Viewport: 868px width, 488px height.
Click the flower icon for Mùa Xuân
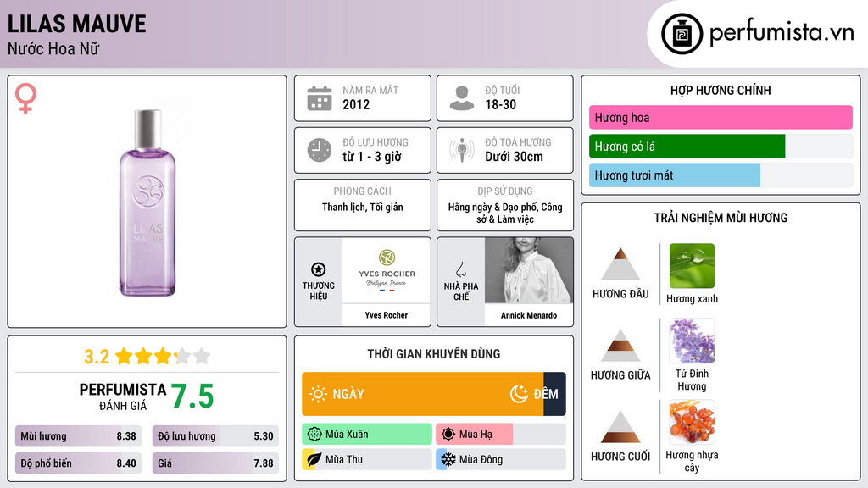tap(314, 435)
